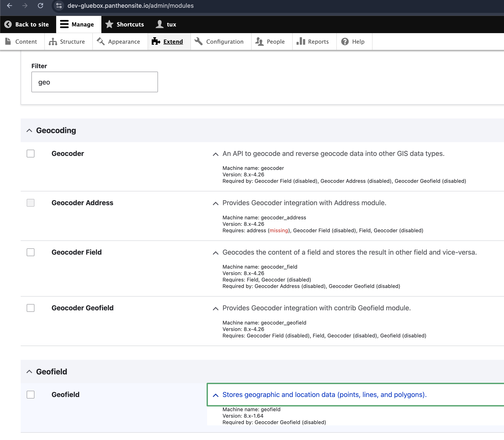Image resolution: width=504 pixels, height=440 pixels.
Task: Enable the Geocoder module checkbox
Action: point(30,153)
